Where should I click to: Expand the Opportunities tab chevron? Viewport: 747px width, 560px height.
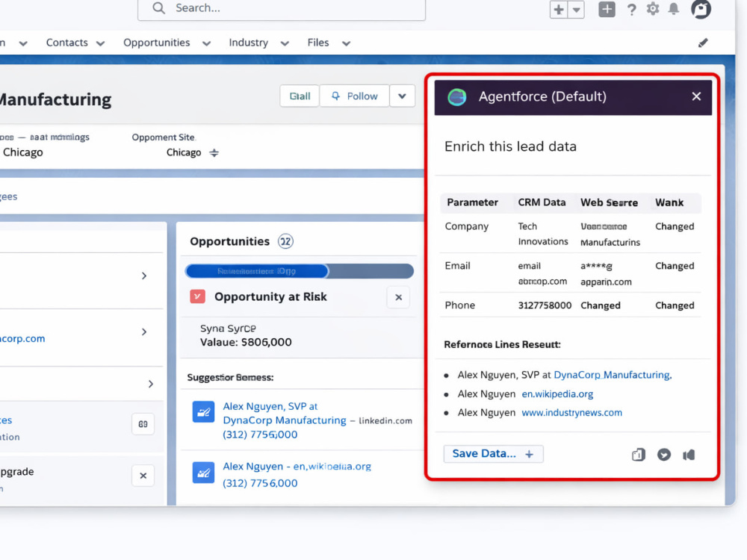(x=206, y=43)
